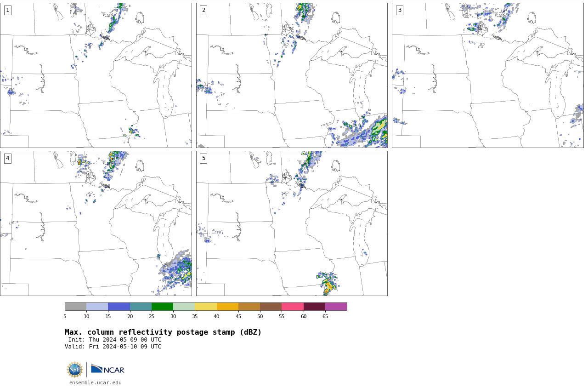Viewport: 588px width, 388px height.
Task: Click the member number 2 label box
Action: pyautogui.click(x=204, y=10)
